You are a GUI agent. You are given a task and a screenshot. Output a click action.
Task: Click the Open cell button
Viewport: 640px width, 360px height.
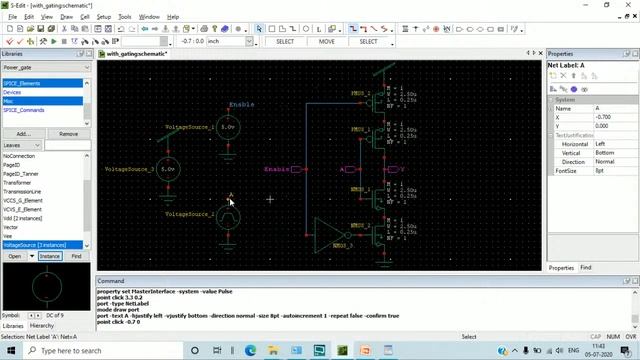point(15,256)
